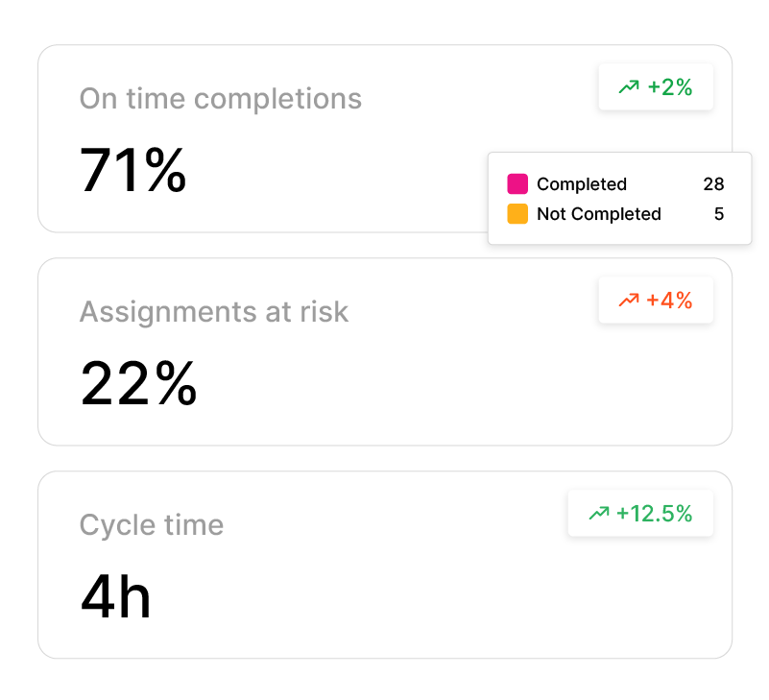Image resolution: width=769 pixels, height=700 pixels.
Task: Click the red trend arrow icon beside +4%
Action: [629, 301]
